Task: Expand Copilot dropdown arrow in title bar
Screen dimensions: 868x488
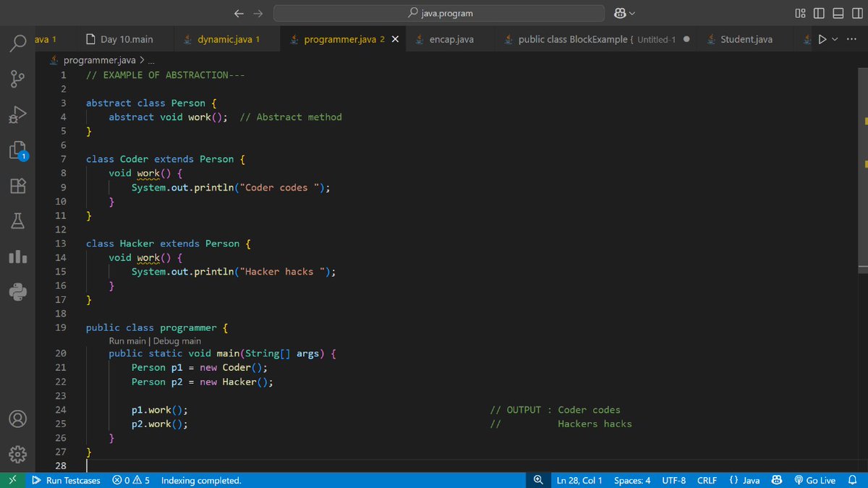Action: coord(633,13)
